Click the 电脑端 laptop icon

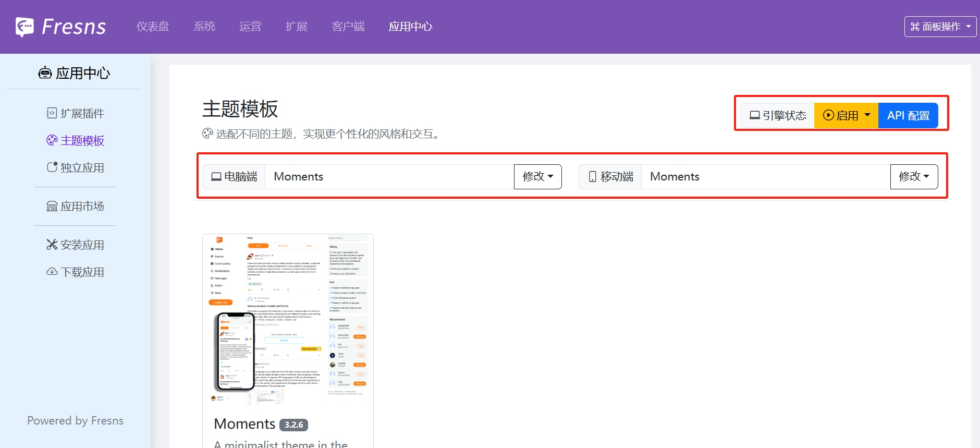click(216, 177)
